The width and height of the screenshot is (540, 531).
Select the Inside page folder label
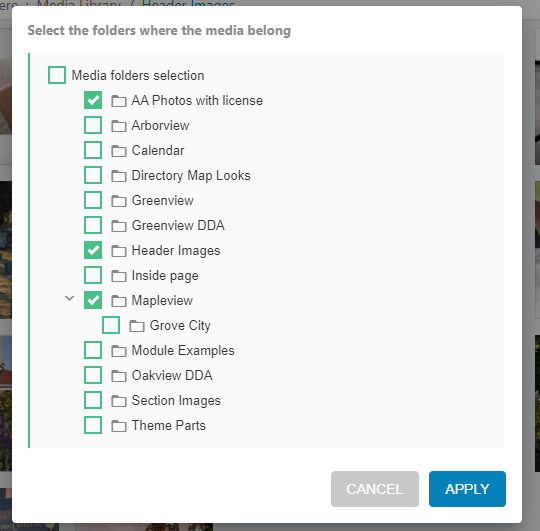pos(165,275)
